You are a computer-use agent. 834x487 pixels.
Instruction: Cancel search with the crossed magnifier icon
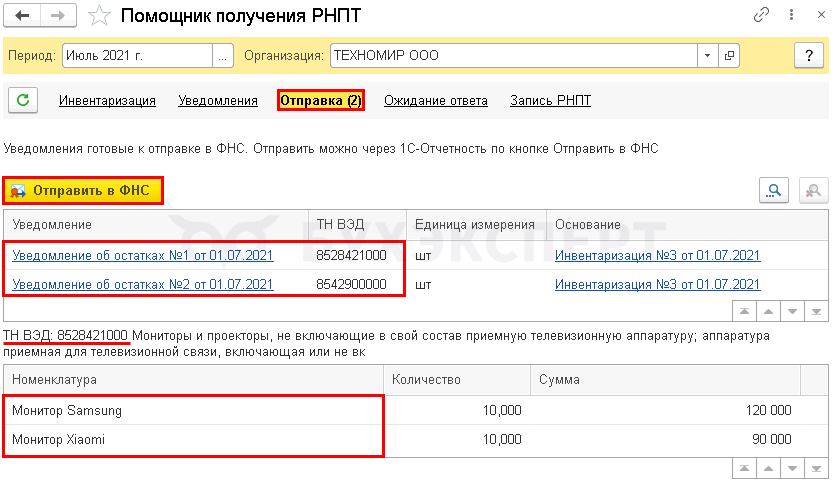click(x=814, y=190)
